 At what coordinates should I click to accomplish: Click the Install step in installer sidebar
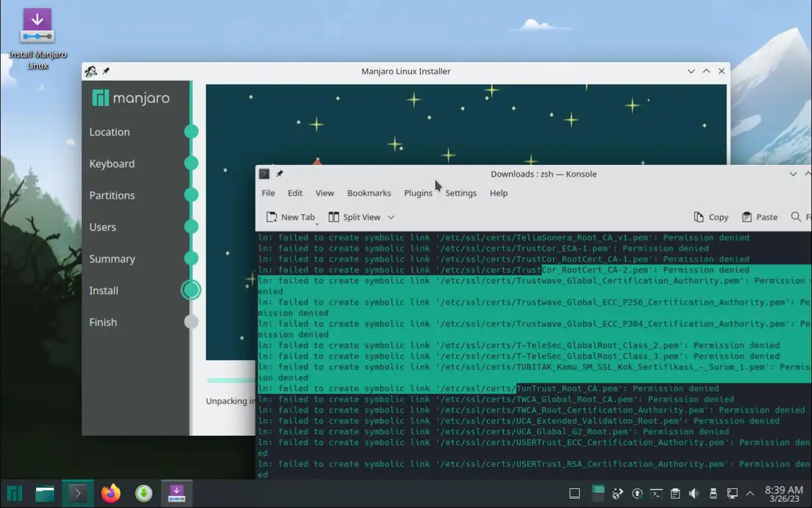click(x=103, y=291)
